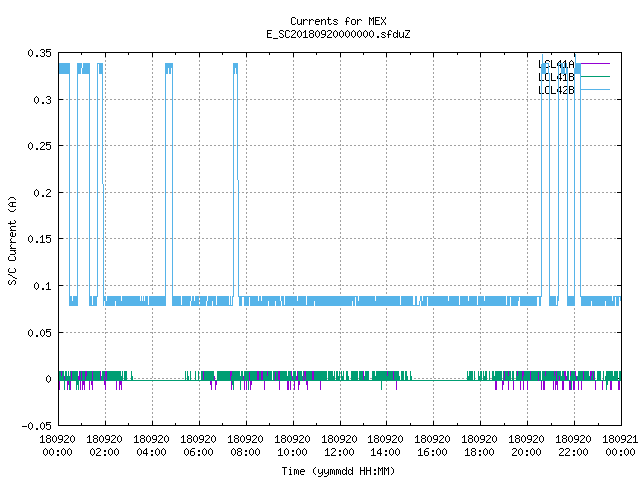The image size is (640, 480).
Task: Click the '180920 18:00' time tick label
Action: coord(479,446)
